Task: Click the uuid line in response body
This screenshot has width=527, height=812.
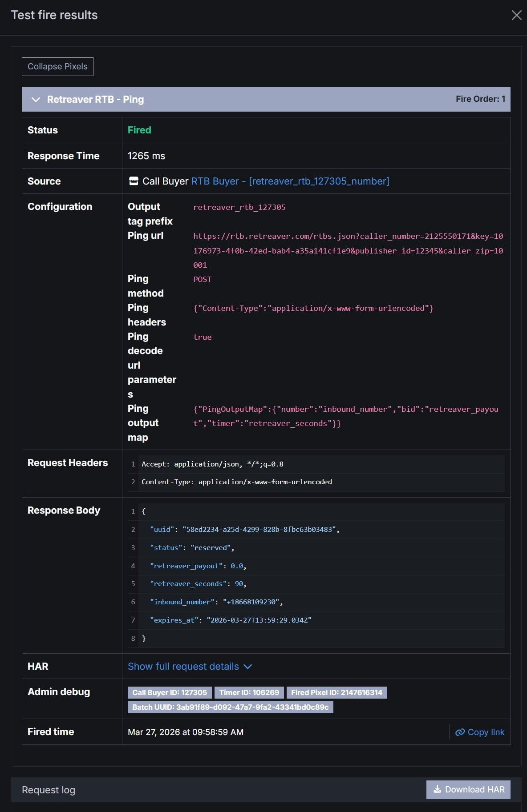Action: [245, 530]
